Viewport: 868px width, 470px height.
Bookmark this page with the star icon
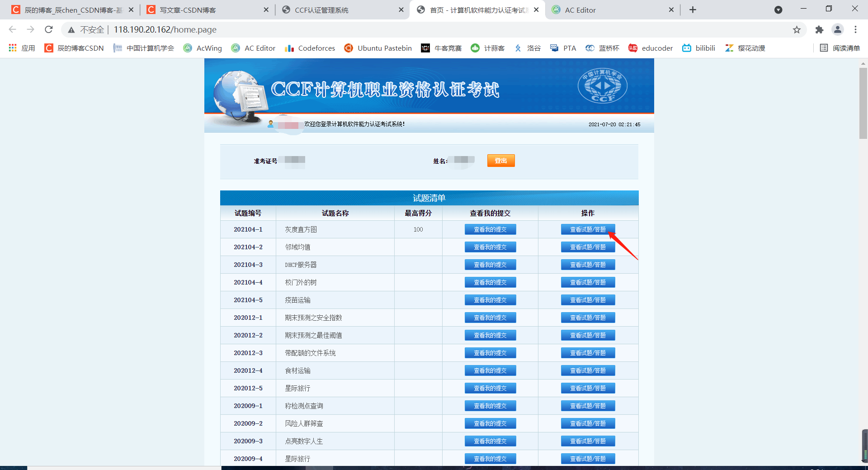pos(797,29)
